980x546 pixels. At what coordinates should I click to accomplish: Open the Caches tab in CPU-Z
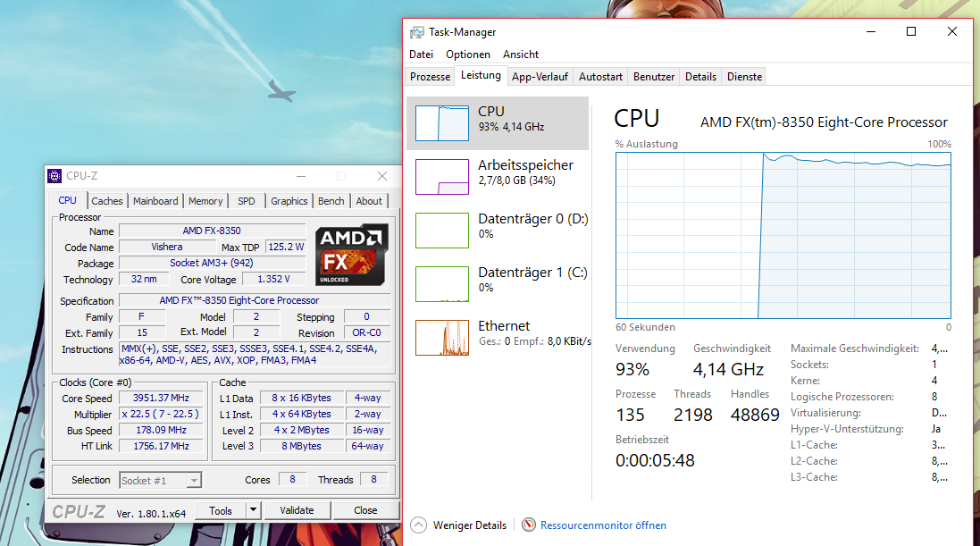(x=107, y=201)
